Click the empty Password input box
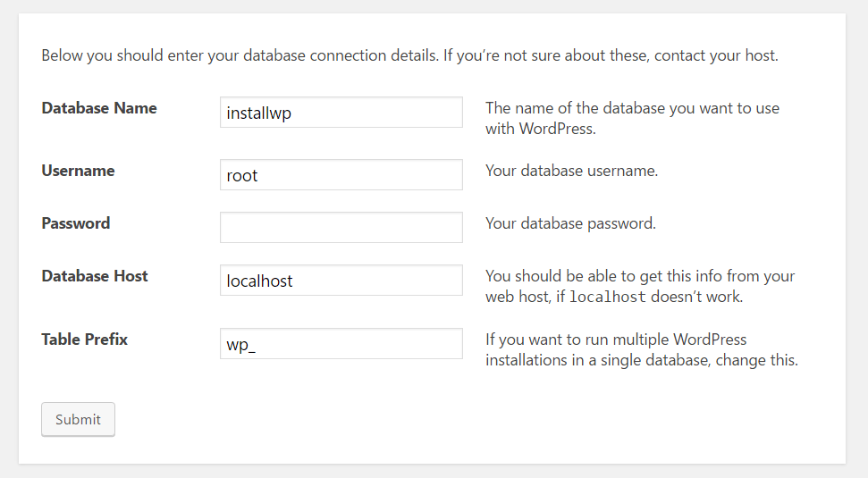This screenshot has width=868, height=478. [x=341, y=227]
